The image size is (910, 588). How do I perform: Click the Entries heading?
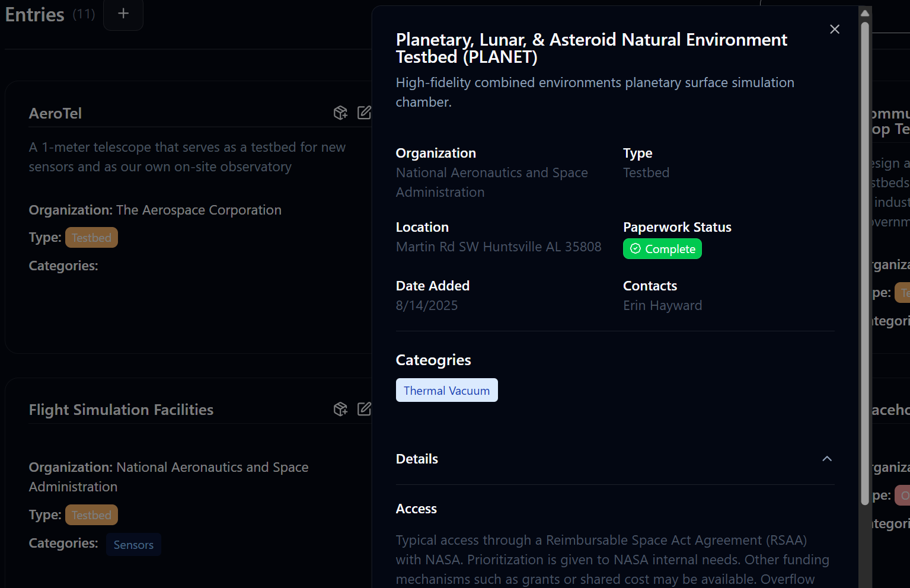34,15
